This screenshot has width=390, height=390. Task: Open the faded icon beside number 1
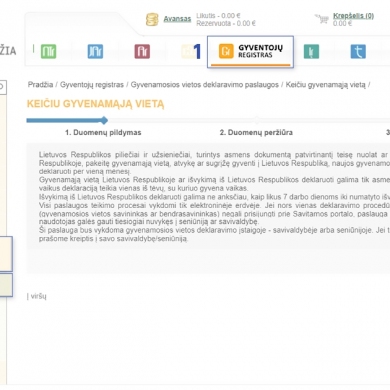tap(187, 52)
